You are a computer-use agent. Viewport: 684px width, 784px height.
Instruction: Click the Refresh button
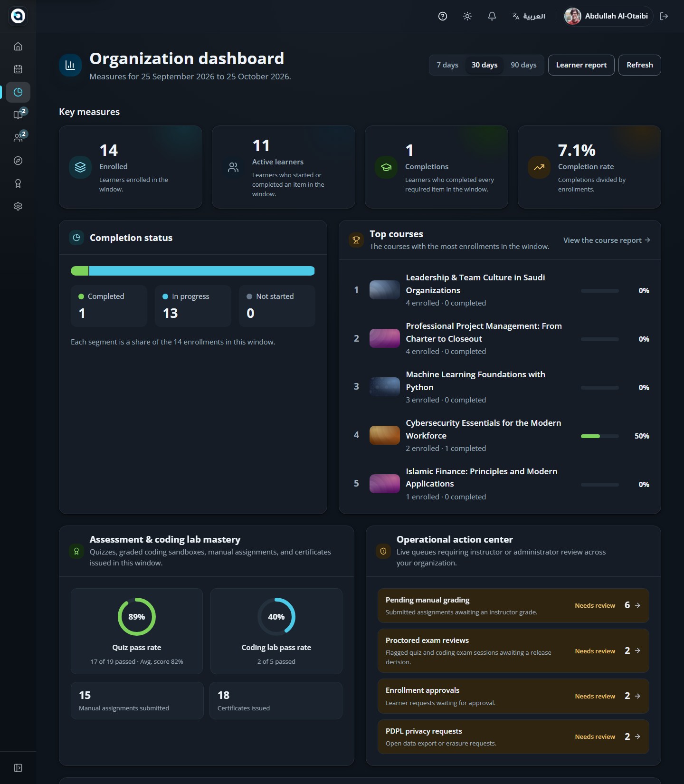pyautogui.click(x=640, y=65)
